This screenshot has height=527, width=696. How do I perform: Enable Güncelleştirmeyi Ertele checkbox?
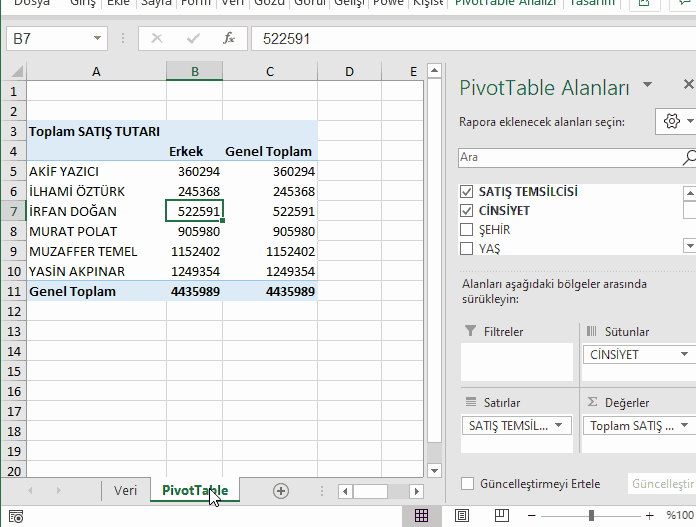click(x=467, y=483)
